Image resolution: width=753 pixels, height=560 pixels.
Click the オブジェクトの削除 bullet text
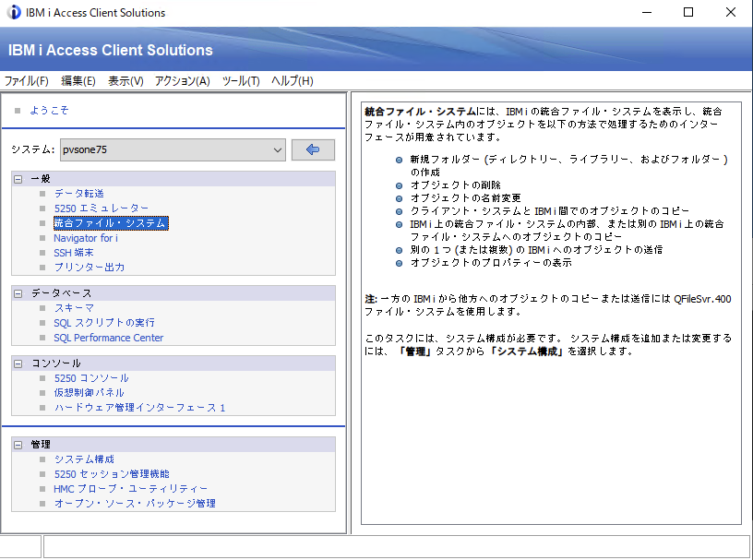pos(455,185)
